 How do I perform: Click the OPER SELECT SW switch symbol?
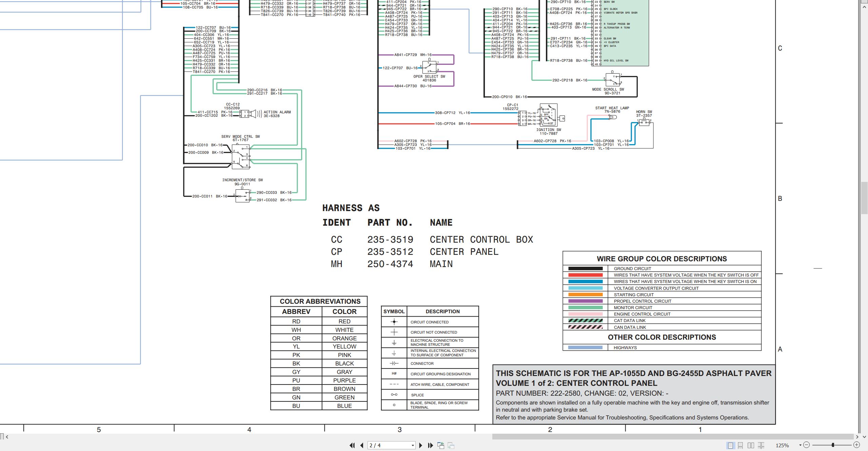430,67
